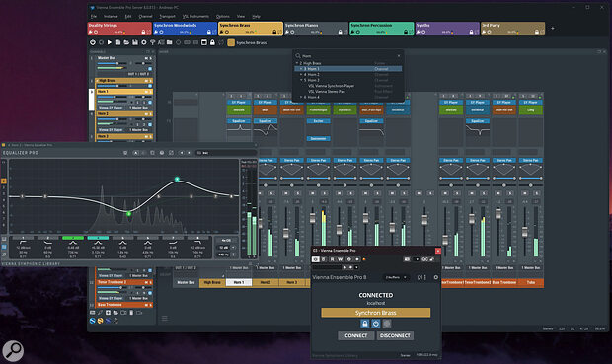Toggle the blue button on High Brass channel

tap(150, 86)
